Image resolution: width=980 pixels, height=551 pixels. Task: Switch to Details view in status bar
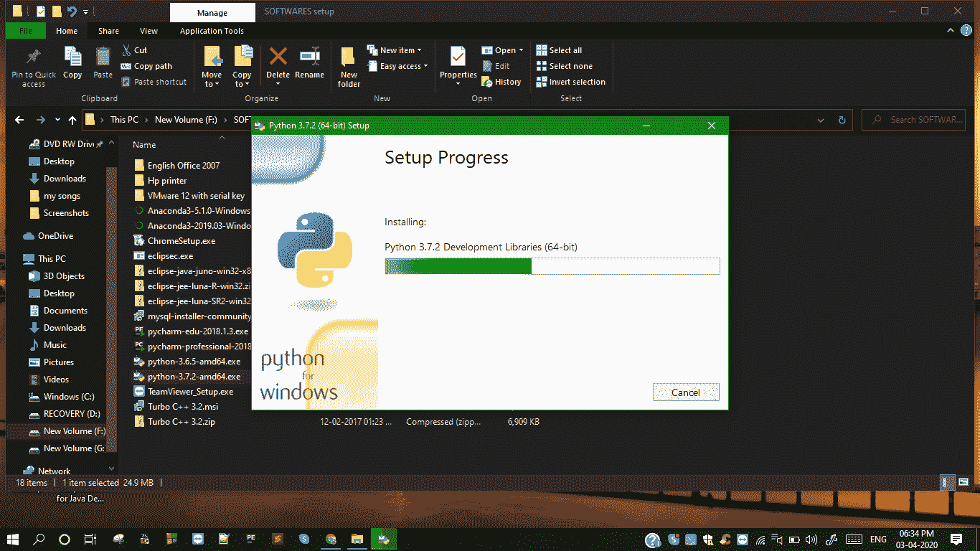948,483
